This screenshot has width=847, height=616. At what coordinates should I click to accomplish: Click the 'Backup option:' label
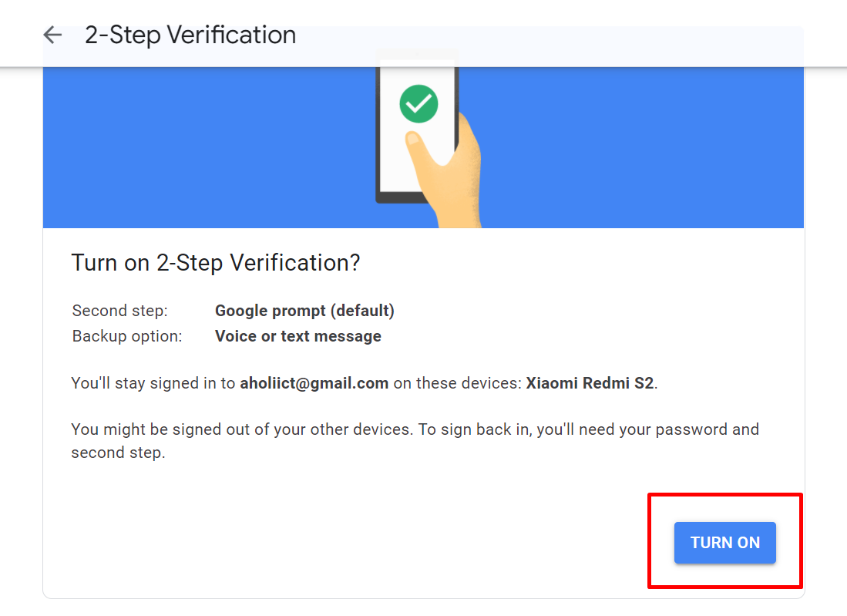(x=127, y=336)
